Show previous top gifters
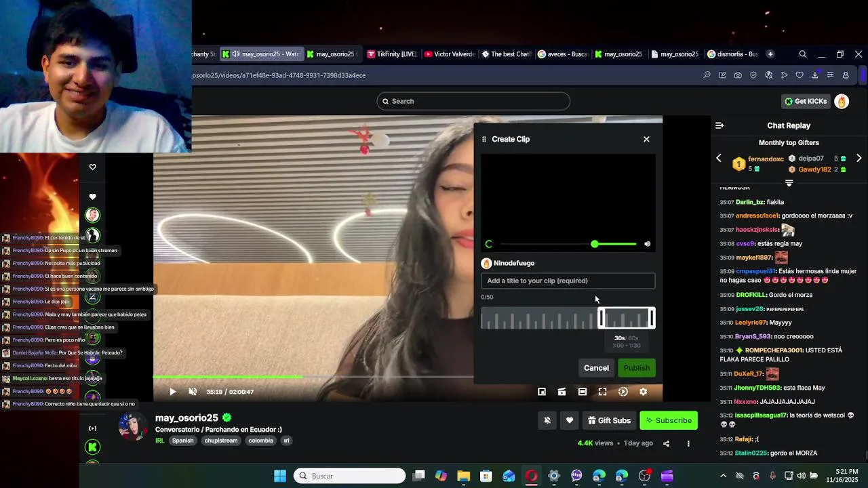Viewport: 868px width, 488px height. [x=719, y=158]
